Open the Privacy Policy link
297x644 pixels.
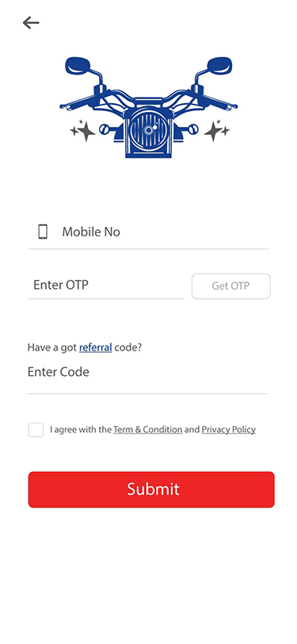[x=229, y=430]
